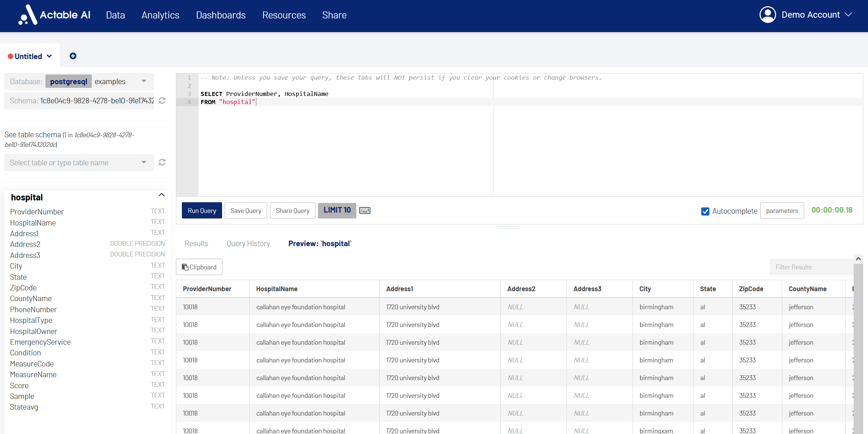Refresh the table list

tap(162, 162)
